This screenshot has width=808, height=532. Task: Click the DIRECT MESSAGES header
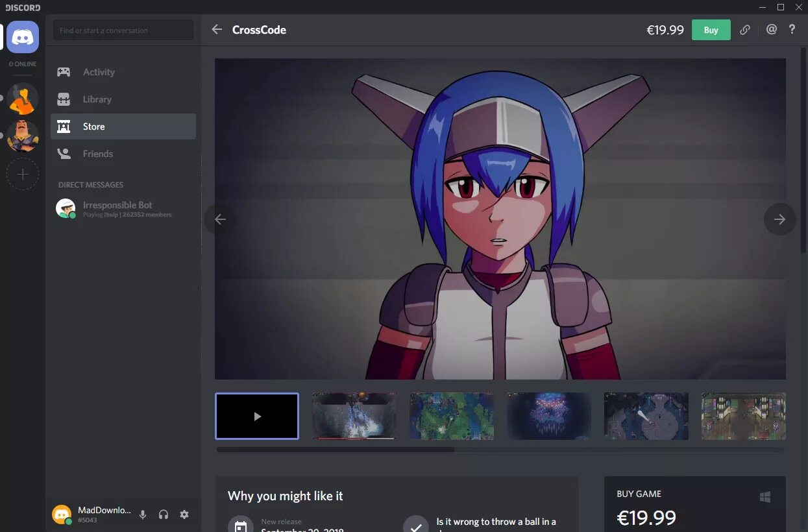click(x=91, y=185)
